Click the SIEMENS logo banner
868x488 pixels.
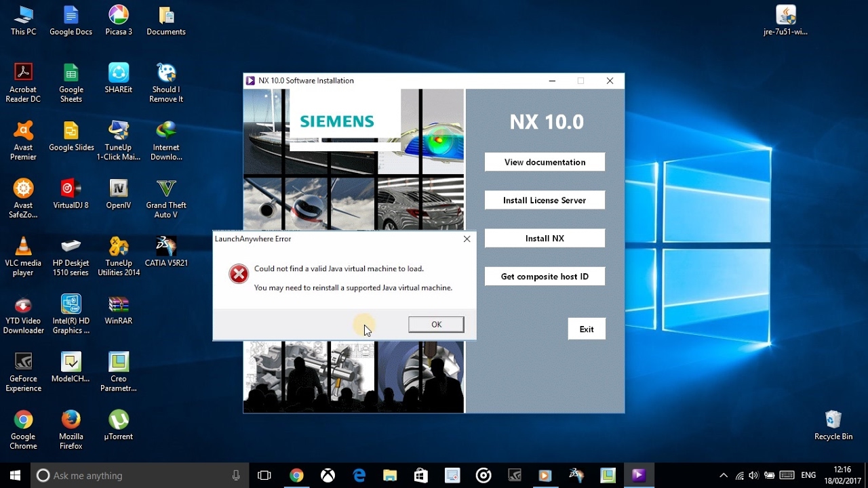(337, 121)
